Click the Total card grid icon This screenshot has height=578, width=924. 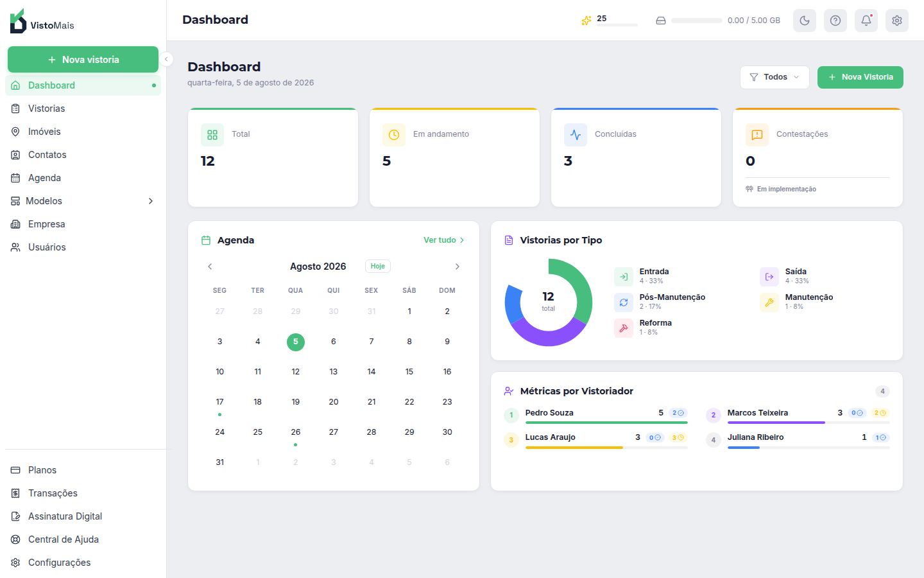(212, 135)
